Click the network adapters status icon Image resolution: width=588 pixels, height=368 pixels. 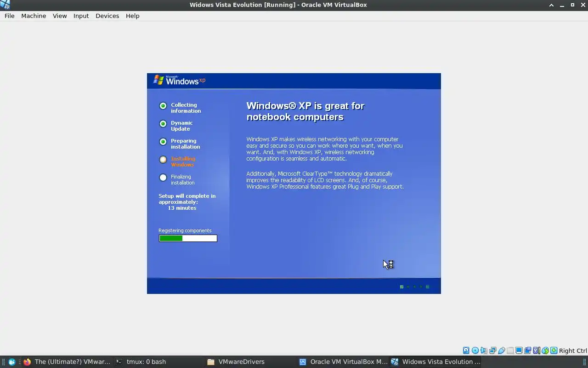pyautogui.click(x=493, y=351)
